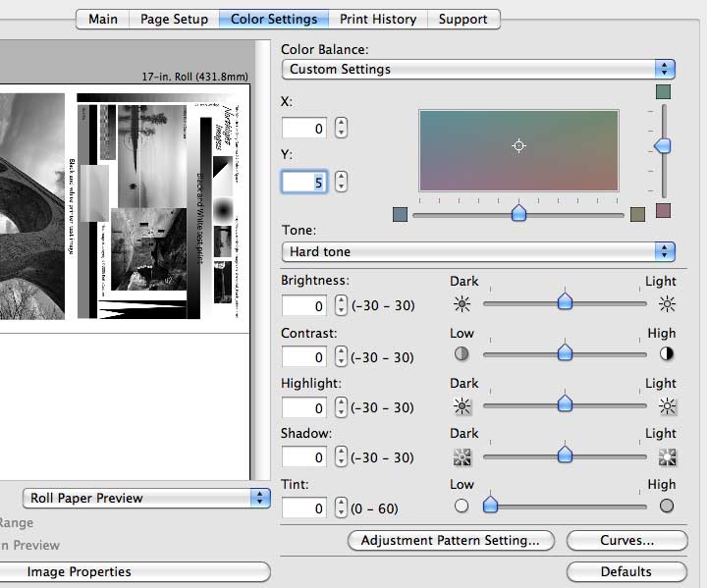The image size is (707, 588).
Task: Click the preview area vertical scrollbar
Action: [262, 260]
